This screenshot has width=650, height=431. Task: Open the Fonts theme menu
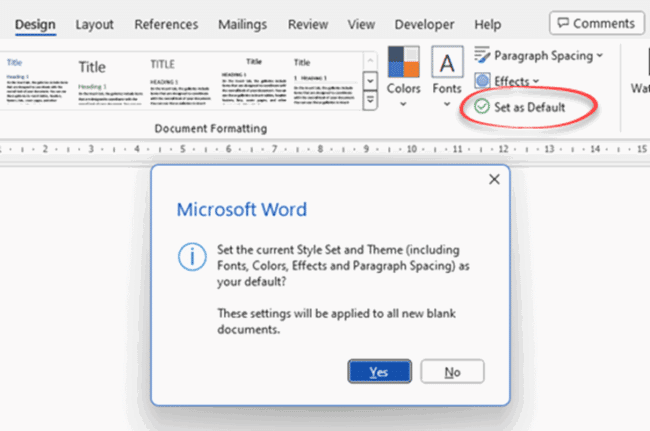point(447,76)
